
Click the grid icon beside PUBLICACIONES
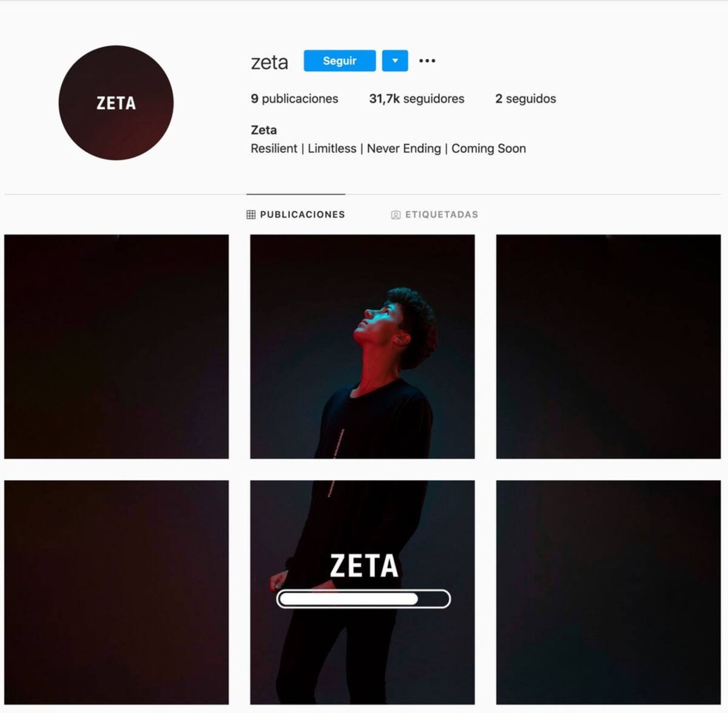pos(251,215)
